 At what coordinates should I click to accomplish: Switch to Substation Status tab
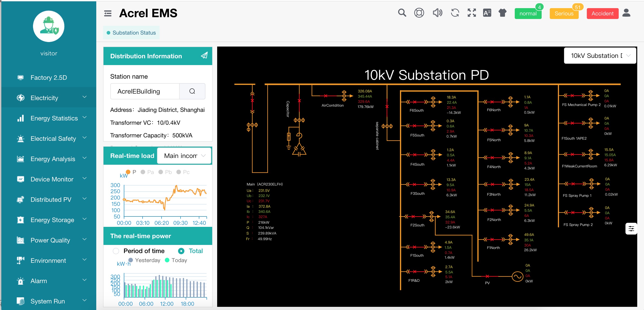(x=132, y=33)
